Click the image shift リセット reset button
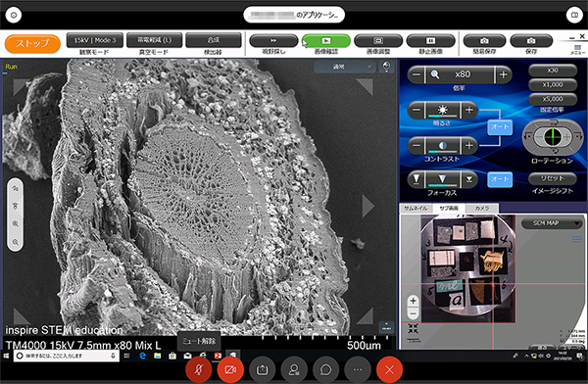Viewport: 588px width, 384px height. [552, 178]
